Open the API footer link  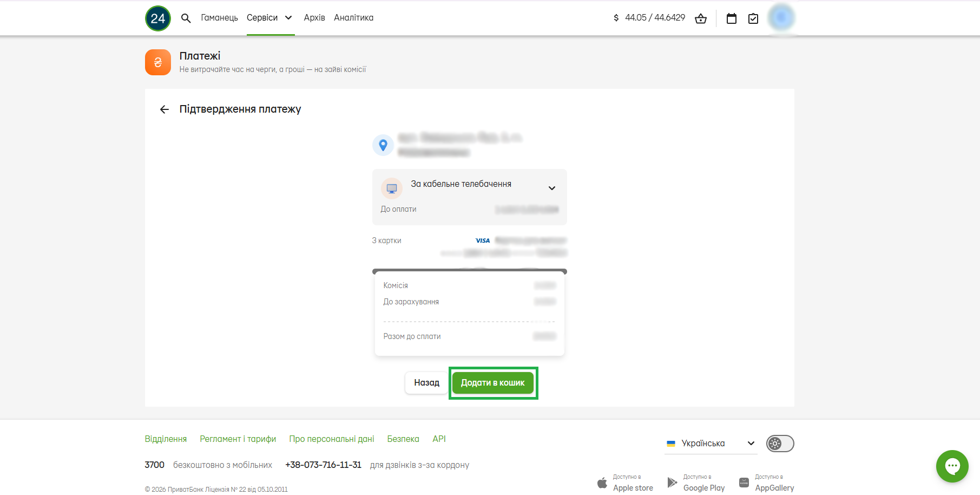[439, 439]
